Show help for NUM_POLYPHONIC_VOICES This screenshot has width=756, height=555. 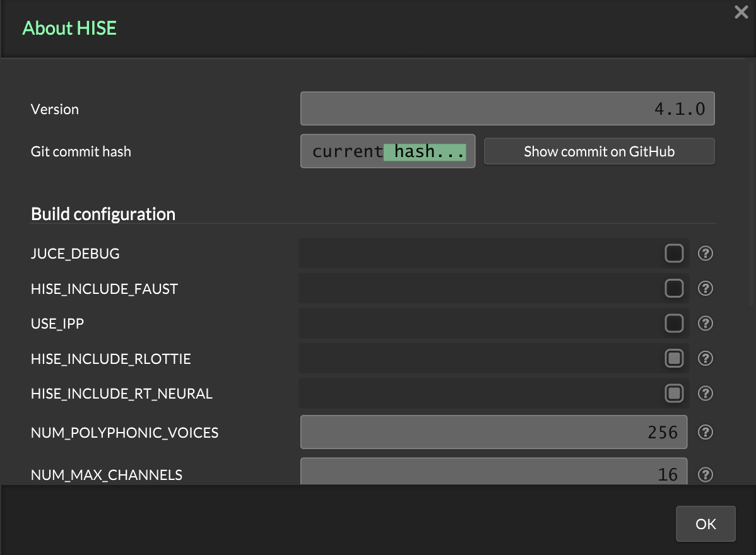click(x=706, y=432)
